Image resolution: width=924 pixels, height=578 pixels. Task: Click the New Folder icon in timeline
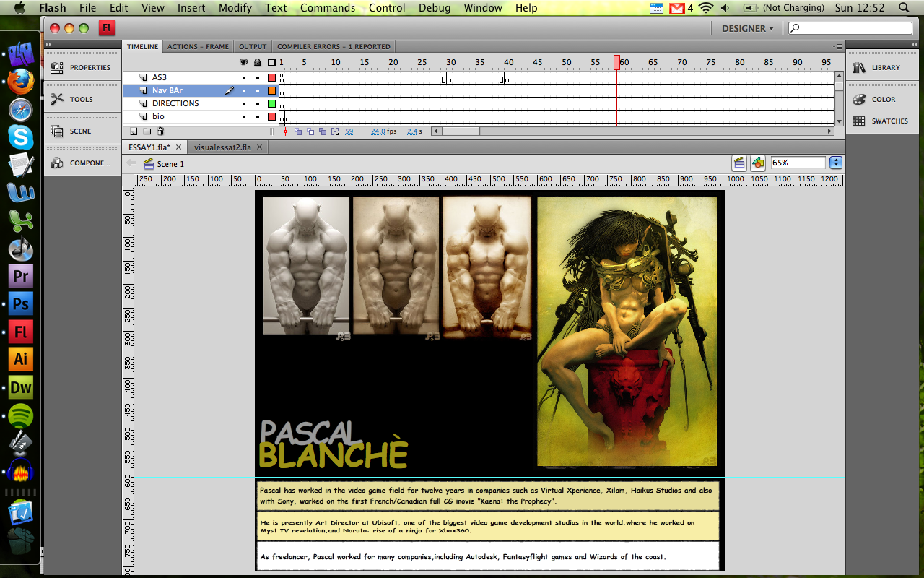pos(147,131)
